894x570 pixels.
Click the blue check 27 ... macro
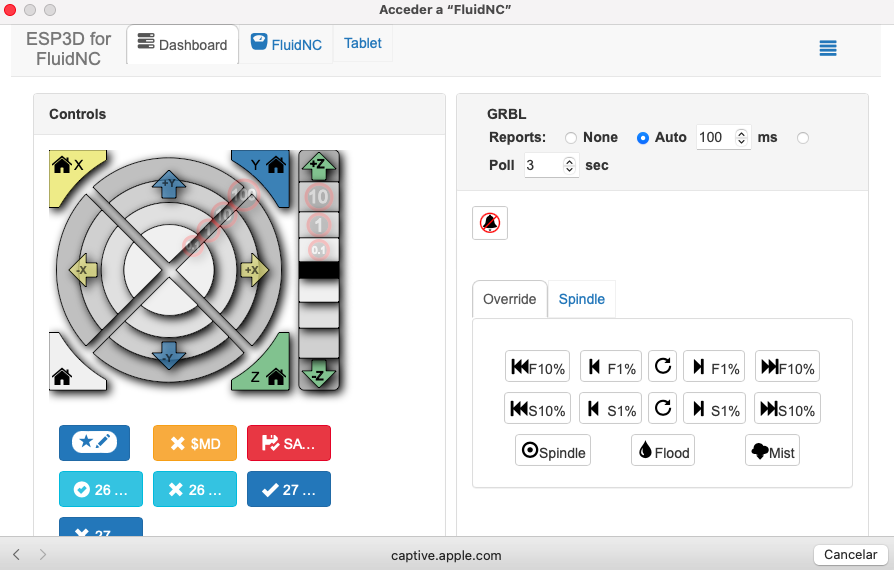point(288,489)
